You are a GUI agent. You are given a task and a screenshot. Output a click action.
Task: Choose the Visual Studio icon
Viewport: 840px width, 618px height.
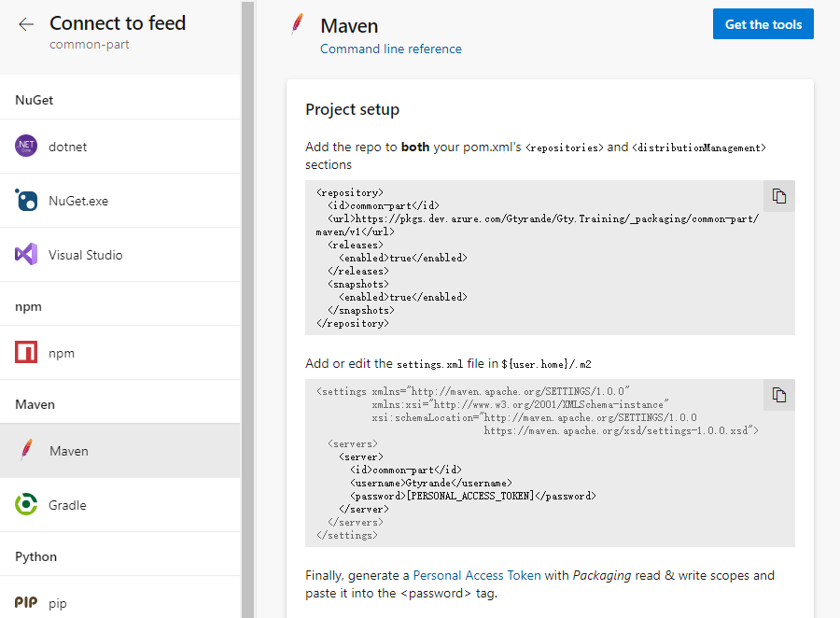click(26, 255)
